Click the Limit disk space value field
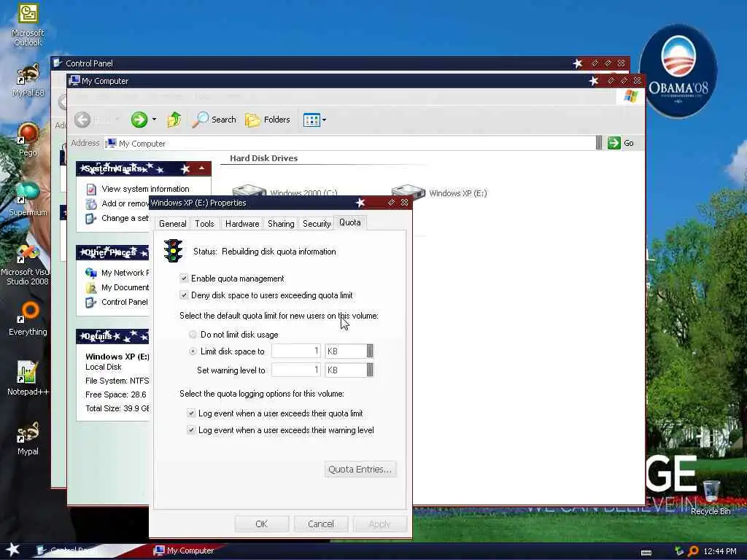This screenshot has width=747, height=560. pos(296,351)
